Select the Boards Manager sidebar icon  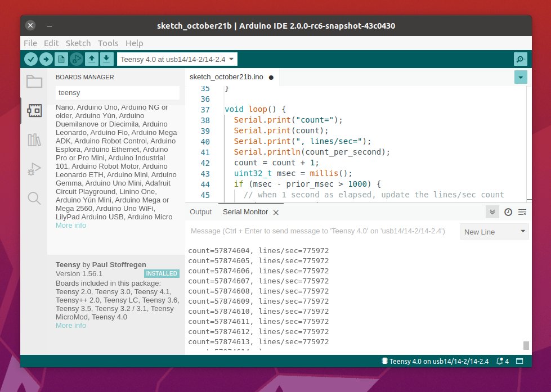point(34,111)
